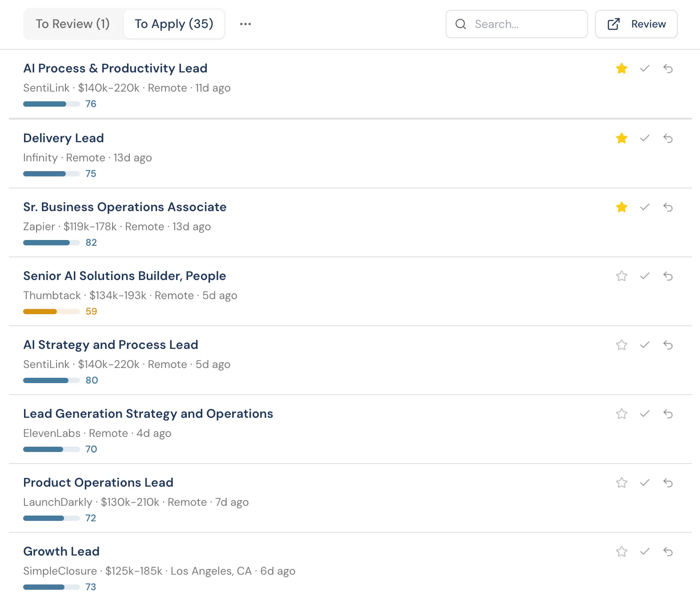Click checkmark for Delivery Lead job
700x600 pixels.
point(645,138)
